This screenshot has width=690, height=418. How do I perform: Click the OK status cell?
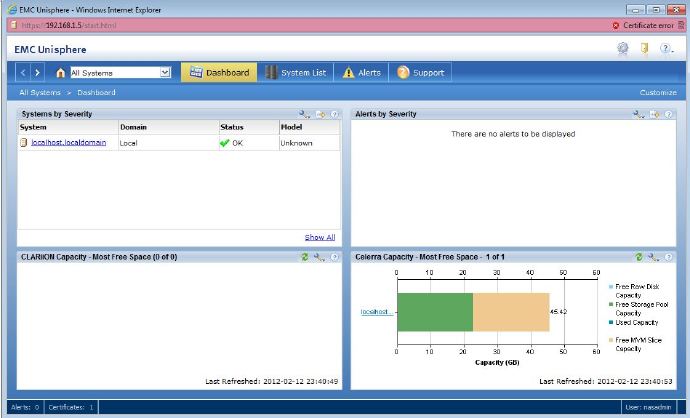[249, 143]
